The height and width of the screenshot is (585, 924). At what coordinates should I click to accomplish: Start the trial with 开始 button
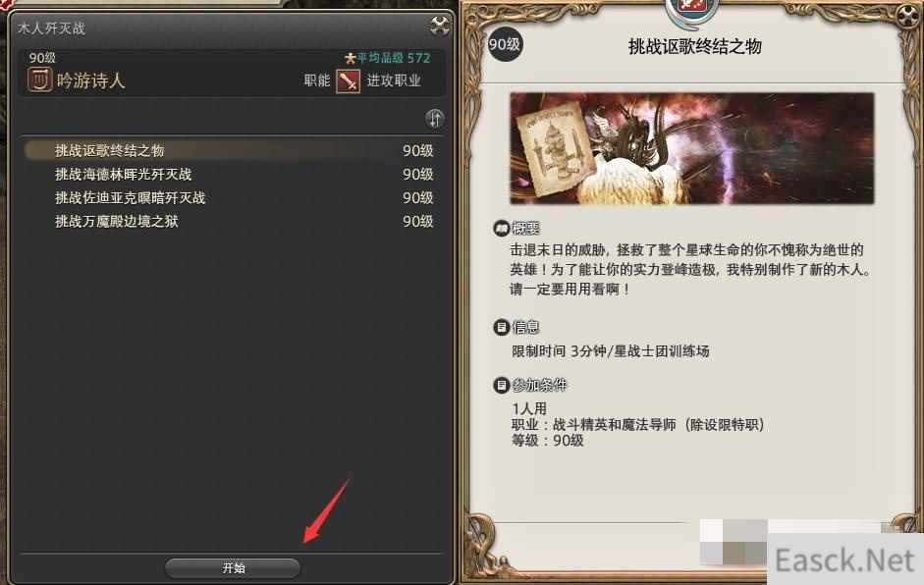click(233, 568)
